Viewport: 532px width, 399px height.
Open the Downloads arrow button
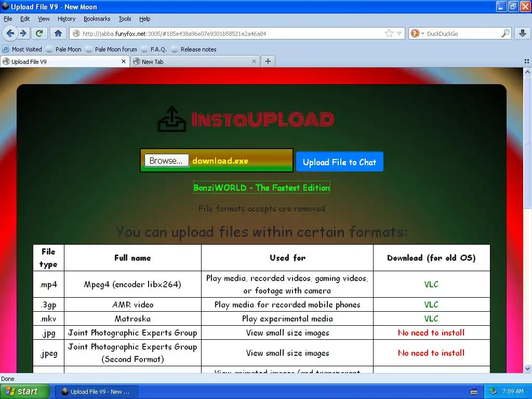(523, 33)
